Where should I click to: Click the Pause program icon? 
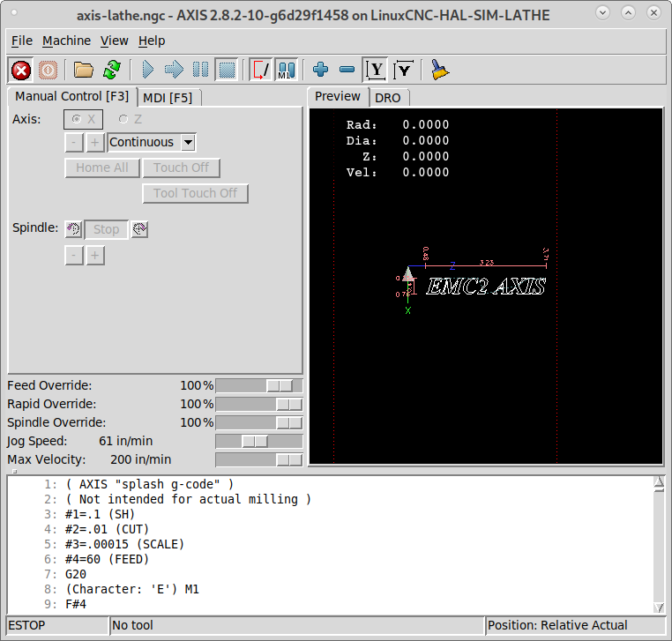(200, 70)
